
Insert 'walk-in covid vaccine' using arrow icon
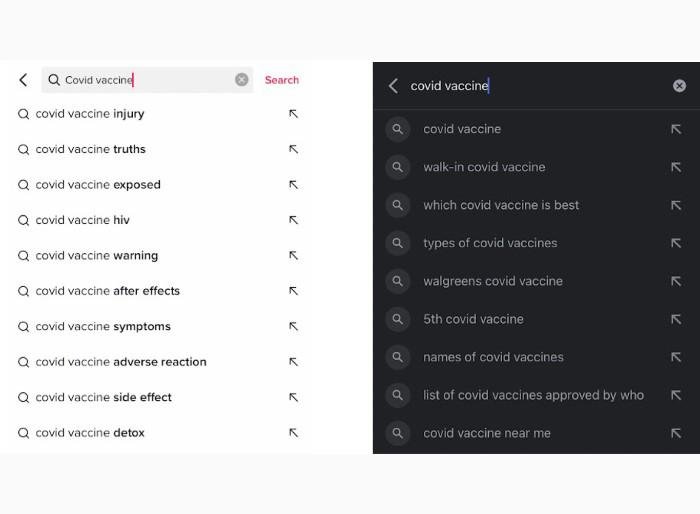click(x=676, y=167)
